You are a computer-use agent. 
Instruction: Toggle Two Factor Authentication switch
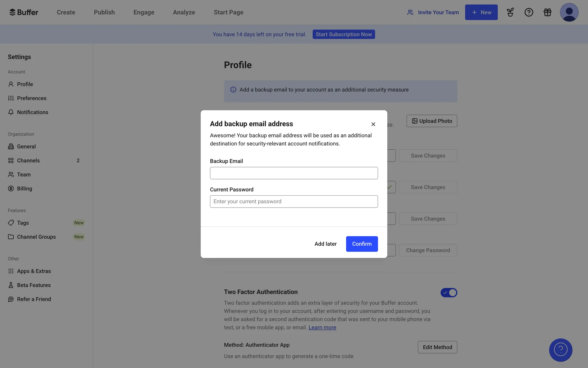pyautogui.click(x=449, y=293)
